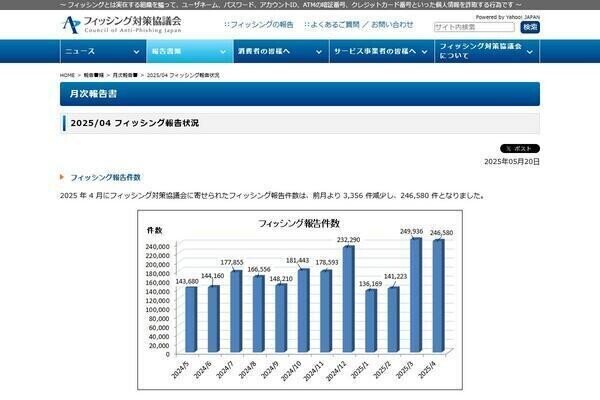Click the 検索 search button
The height and width of the screenshot is (400, 600).
click(530, 27)
